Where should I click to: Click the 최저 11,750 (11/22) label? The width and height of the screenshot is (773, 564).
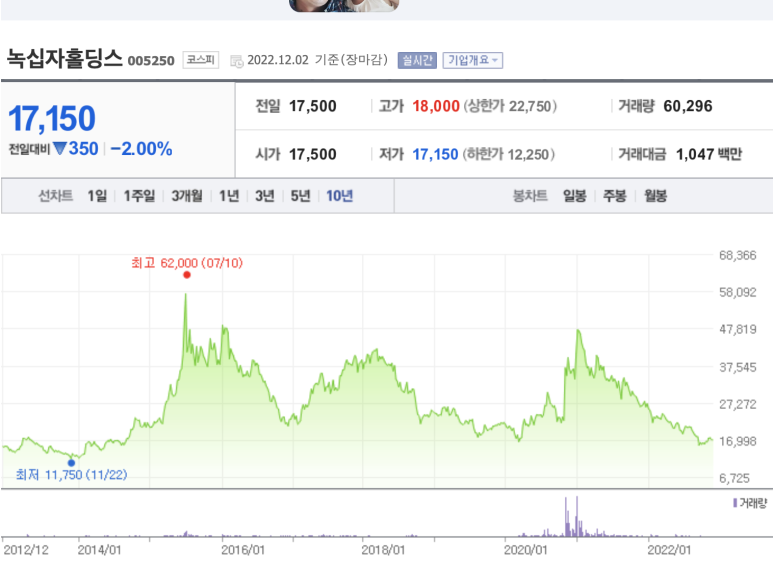pos(71,475)
